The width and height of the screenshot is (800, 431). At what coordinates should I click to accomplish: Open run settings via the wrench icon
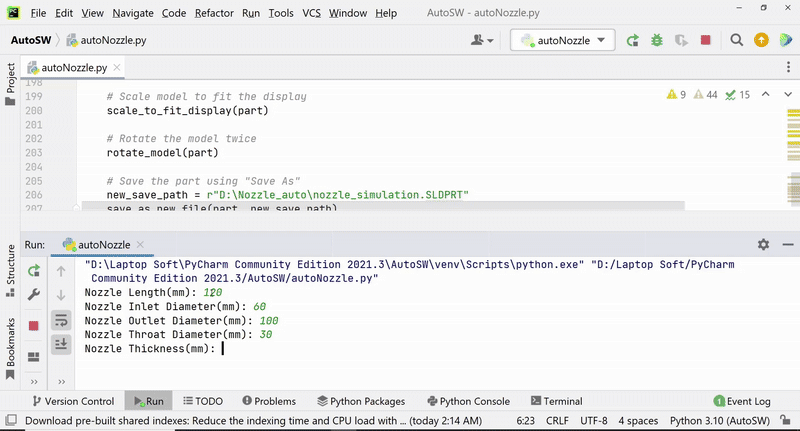click(x=34, y=295)
